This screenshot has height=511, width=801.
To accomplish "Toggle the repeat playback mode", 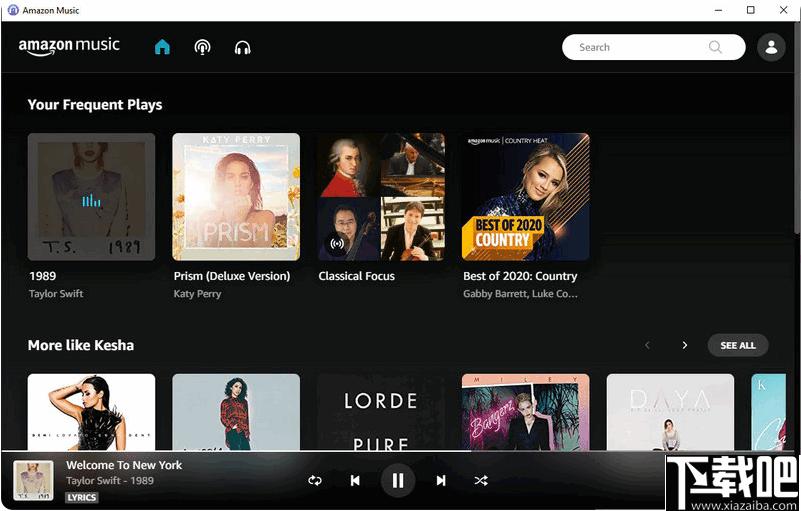I will pyautogui.click(x=315, y=480).
